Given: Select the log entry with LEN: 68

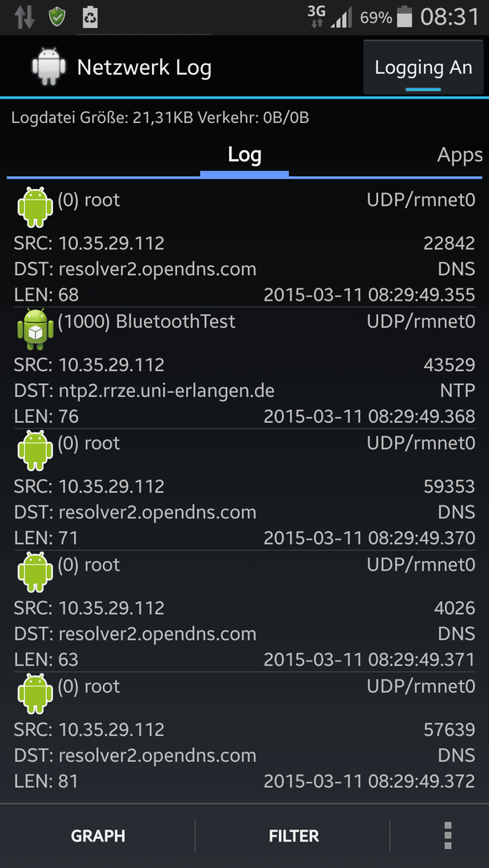Looking at the screenshot, I should (244, 246).
